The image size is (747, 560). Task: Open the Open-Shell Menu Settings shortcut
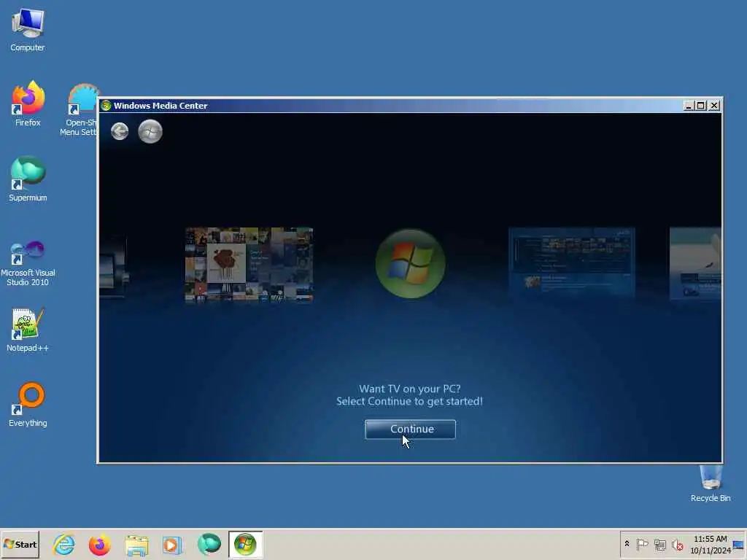click(80, 110)
